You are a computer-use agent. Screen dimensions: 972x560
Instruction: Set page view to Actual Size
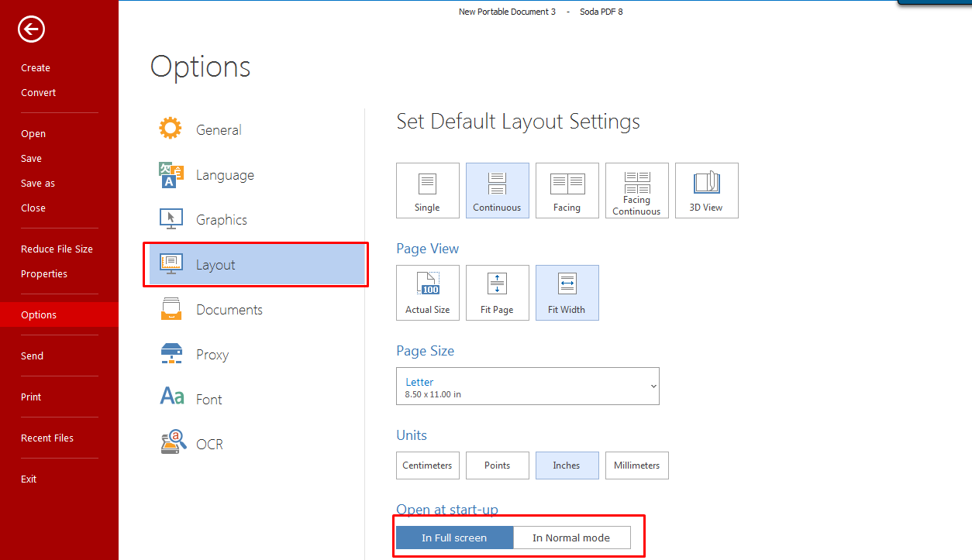pos(428,293)
